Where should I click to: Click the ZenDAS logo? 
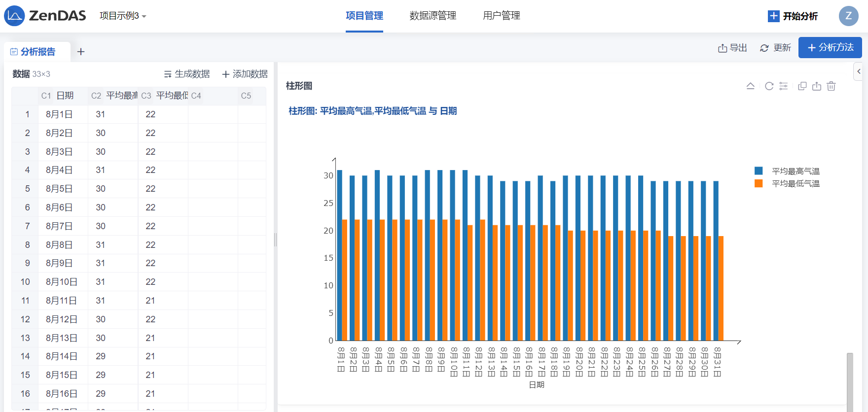pos(45,16)
